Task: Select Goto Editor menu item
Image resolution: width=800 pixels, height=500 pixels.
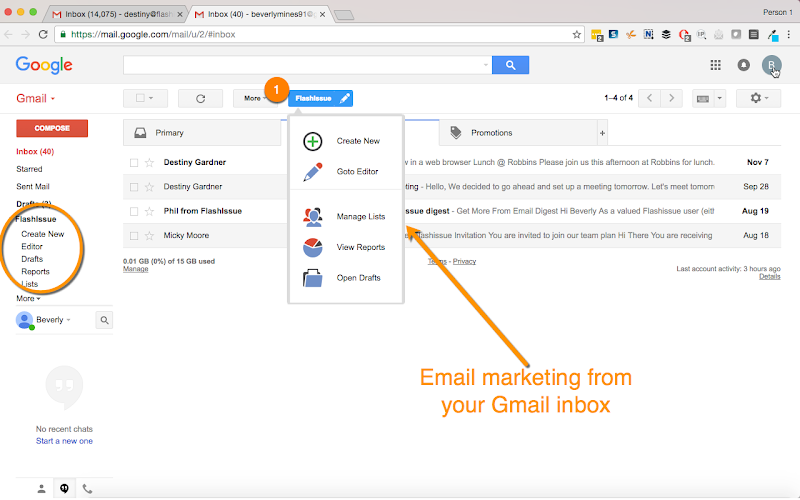Action: point(347,172)
